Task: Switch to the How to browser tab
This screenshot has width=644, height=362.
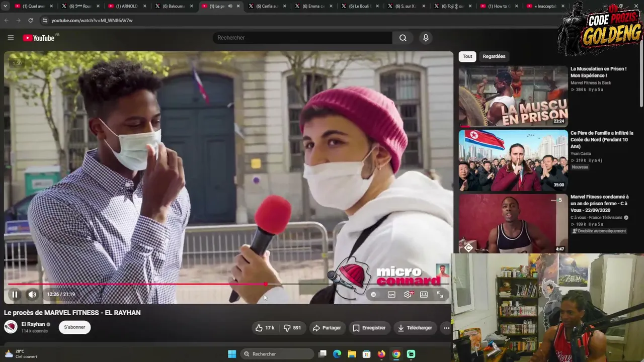Action: point(498,6)
